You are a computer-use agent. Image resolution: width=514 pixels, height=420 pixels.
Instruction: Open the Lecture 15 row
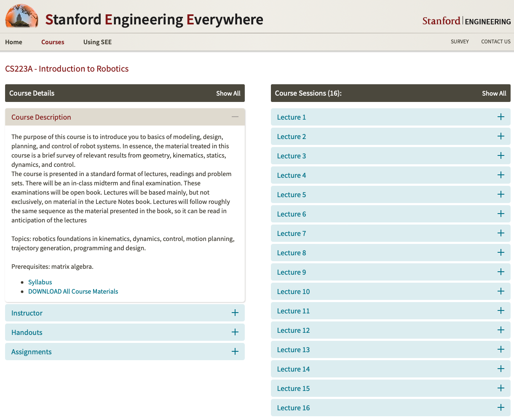(x=391, y=388)
